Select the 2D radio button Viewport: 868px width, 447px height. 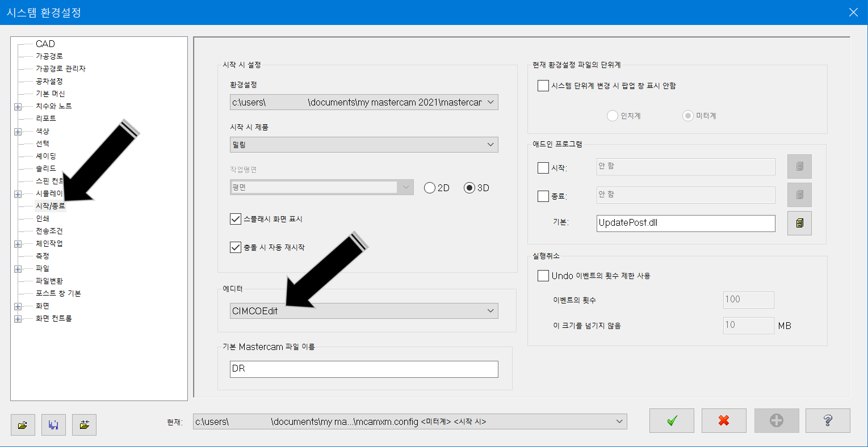pyautogui.click(x=430, y=188)
